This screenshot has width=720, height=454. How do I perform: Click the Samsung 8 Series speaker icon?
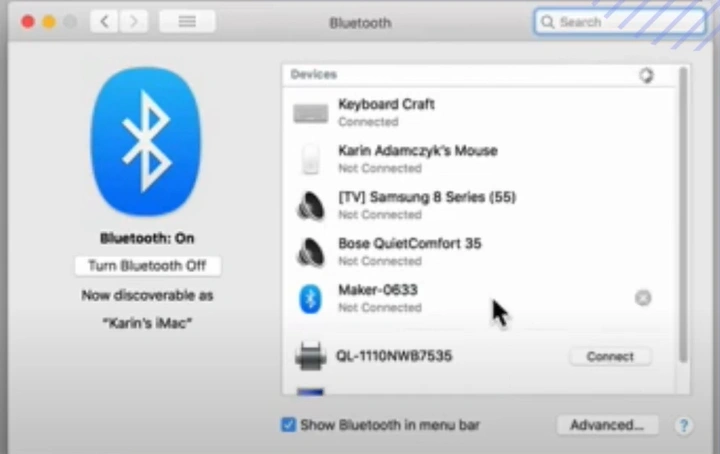click(311, 206)
